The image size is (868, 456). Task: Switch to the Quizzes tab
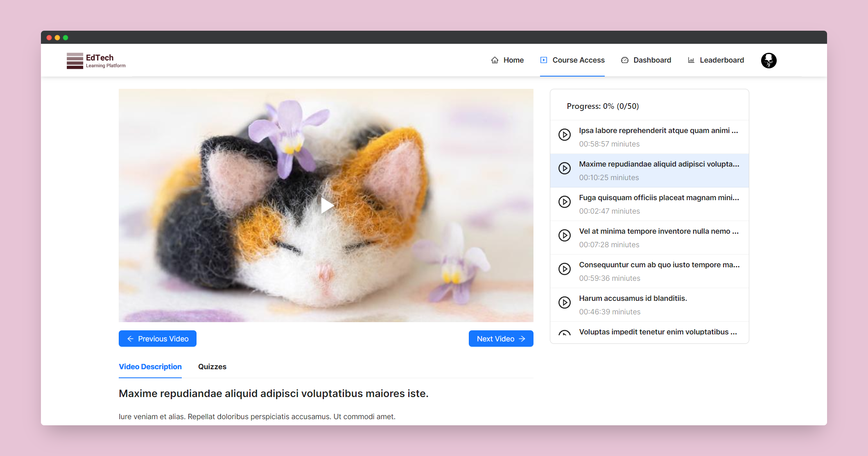pos(212,367)
